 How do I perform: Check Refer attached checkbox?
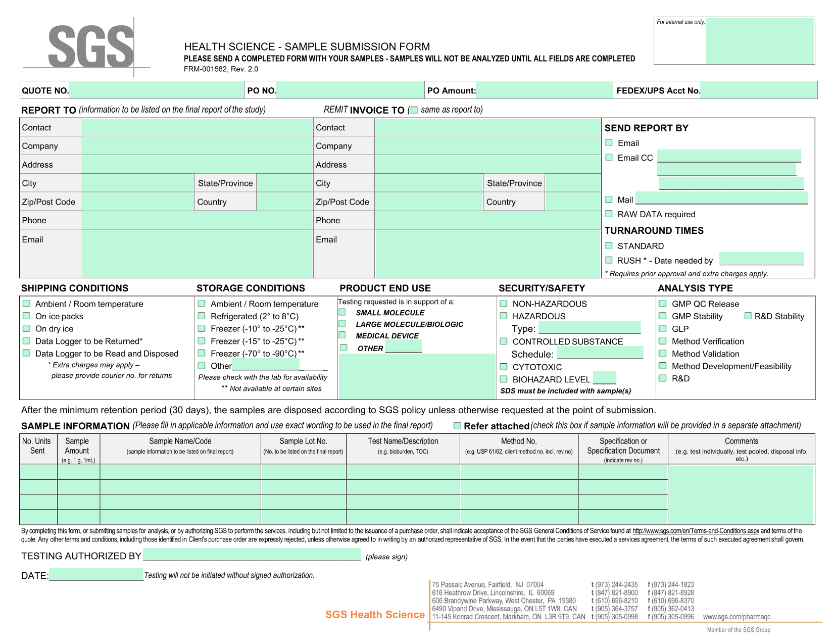click(x=457, y=426)
